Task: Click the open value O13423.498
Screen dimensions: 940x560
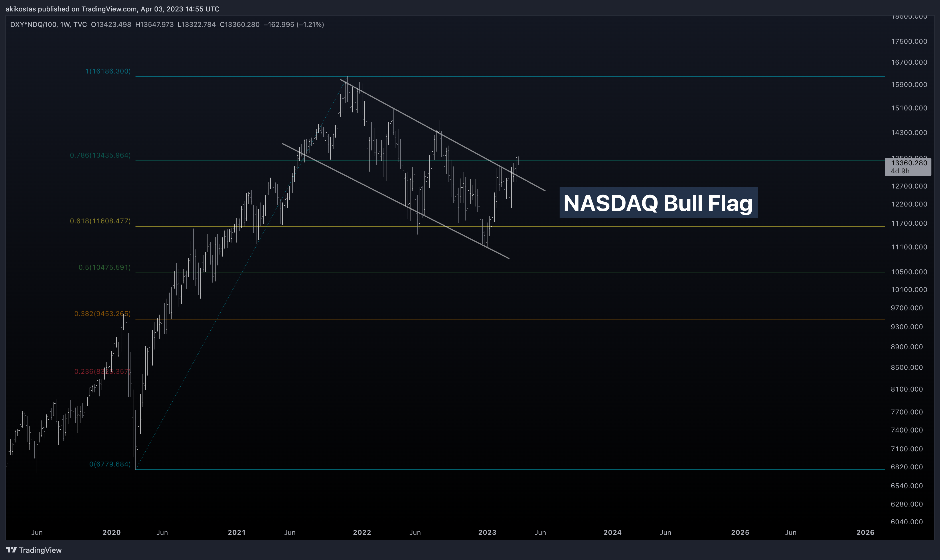Action: pyautogui.click(x=111, y=25)
